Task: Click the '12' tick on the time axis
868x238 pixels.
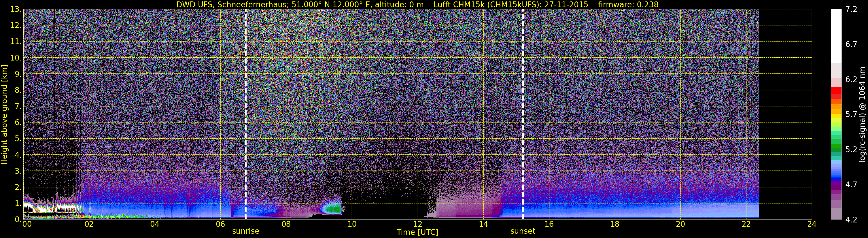Action: [417, 224]
